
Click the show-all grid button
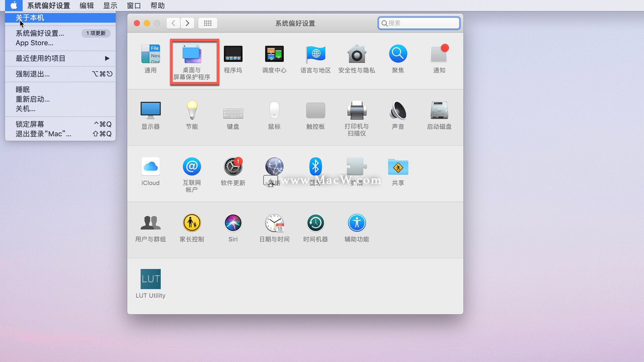click(x=208, y=23)
